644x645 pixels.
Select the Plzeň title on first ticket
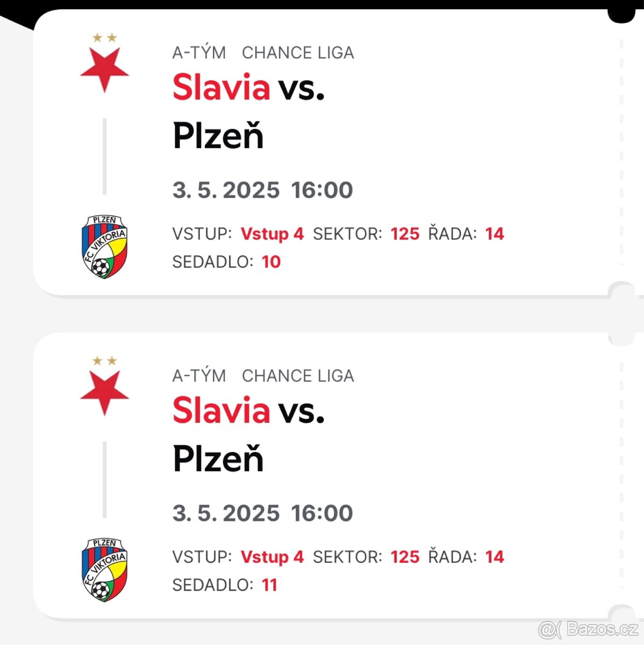click(218, 136)
